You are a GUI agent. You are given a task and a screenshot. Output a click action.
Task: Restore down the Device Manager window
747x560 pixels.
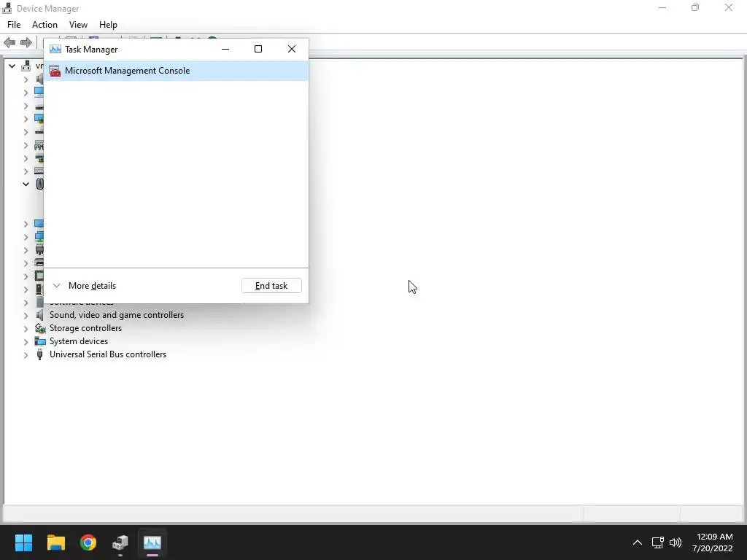(x=695, y=7)
